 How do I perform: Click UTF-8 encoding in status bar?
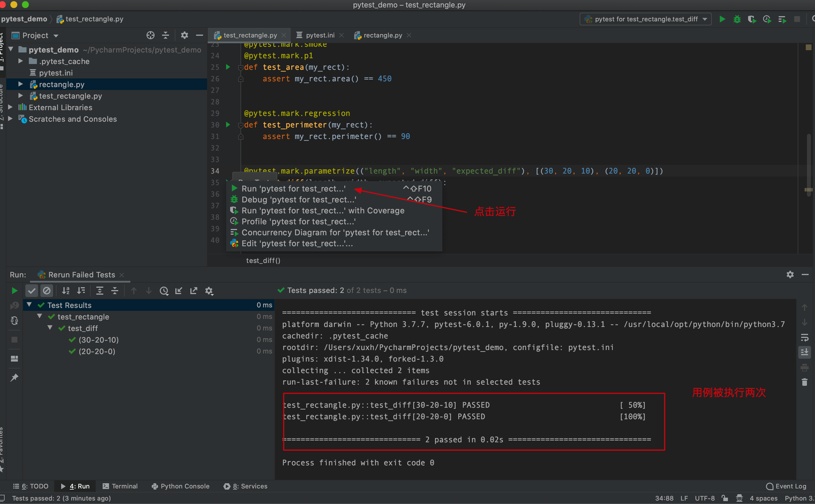click(705, 498)
